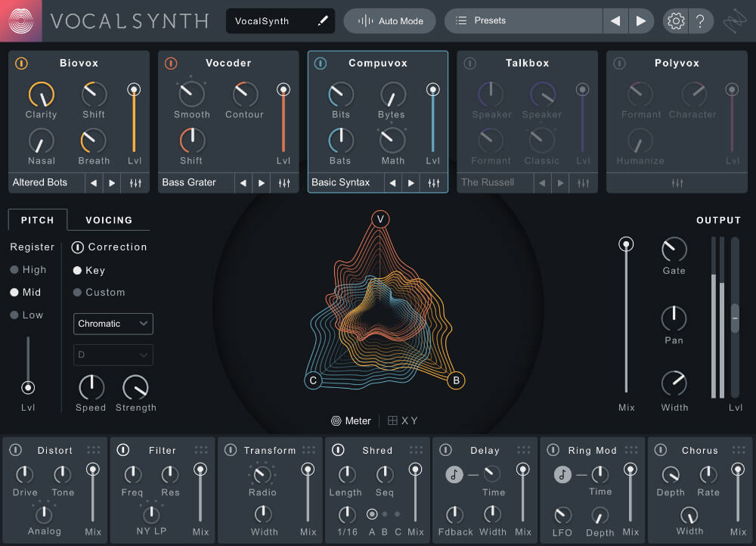
Task: Click the Auto Mode button
Action: click(x=389, y=20)
